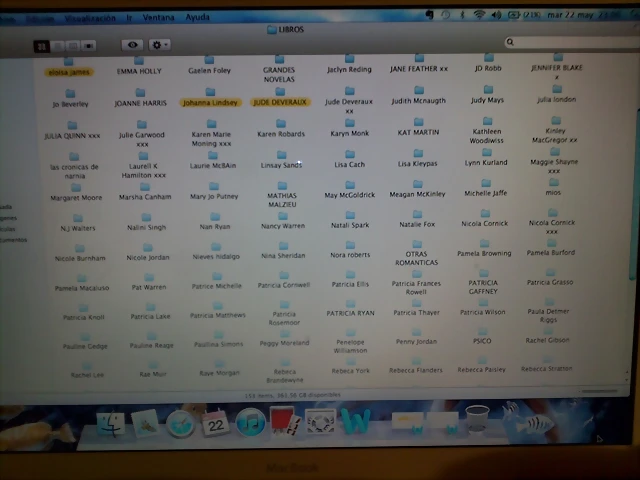
Task: Switch to Cover Flow view mode
Action: [89, 46]
